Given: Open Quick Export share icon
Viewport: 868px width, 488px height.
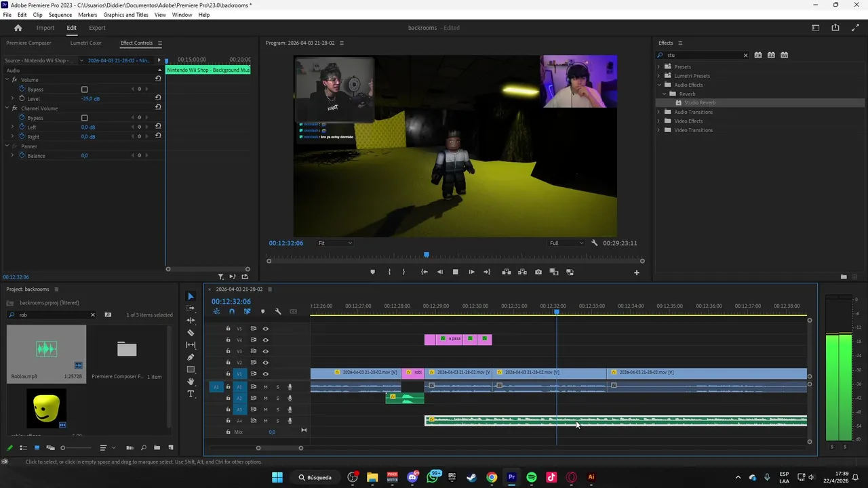Looking at the screenshot, I should click(x=835, y=28).
